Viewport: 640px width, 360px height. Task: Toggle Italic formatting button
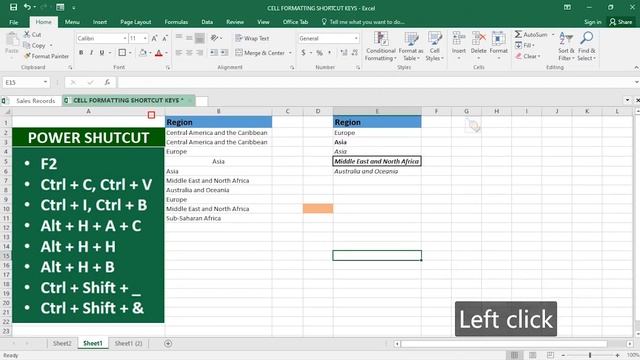pyautogui.click(x=91, y=53)
